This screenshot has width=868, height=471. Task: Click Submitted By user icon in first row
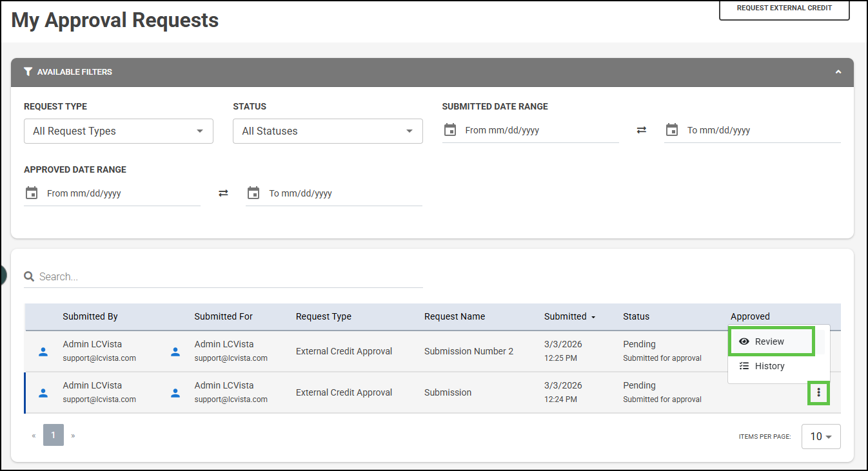[43, 352]
